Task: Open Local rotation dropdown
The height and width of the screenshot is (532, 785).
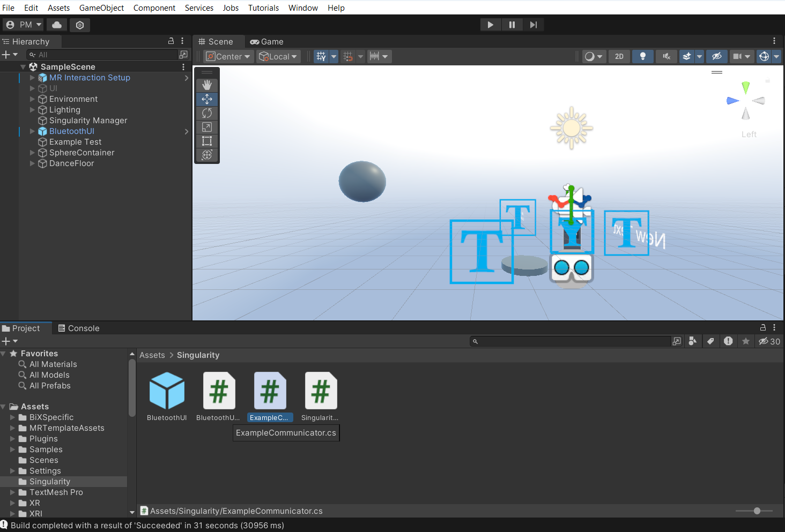Action: point(278,56)
